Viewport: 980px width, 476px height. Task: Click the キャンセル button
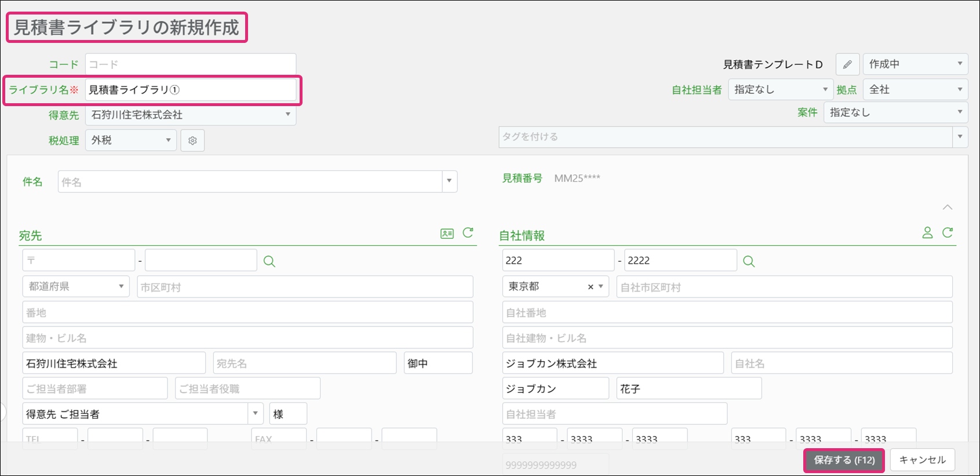point(922,460)
